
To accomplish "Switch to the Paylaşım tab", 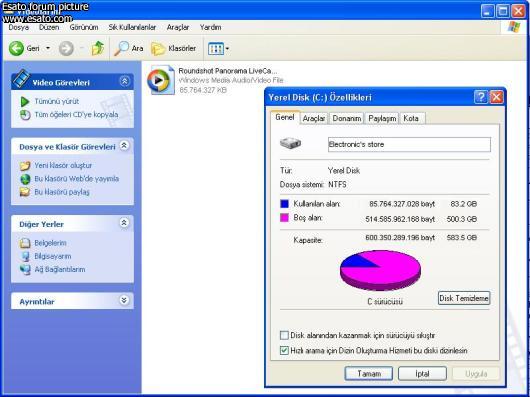I will tap(382, 118).
